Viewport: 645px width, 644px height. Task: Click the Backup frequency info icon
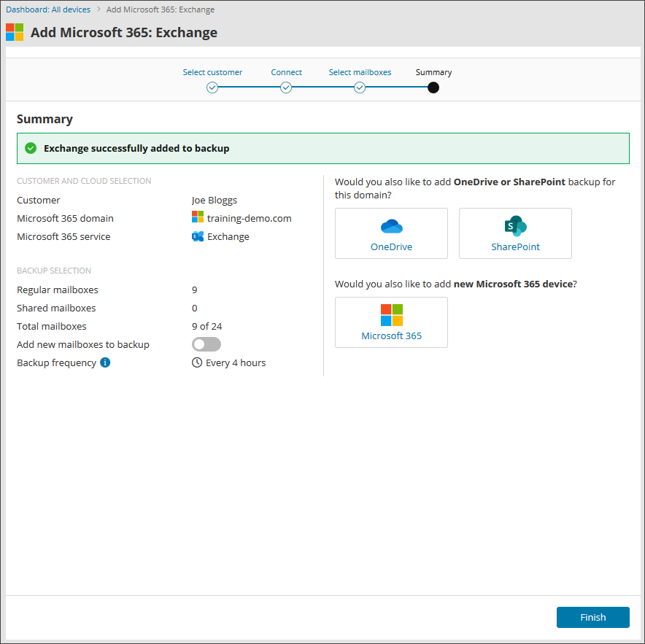tap(105, 362)
